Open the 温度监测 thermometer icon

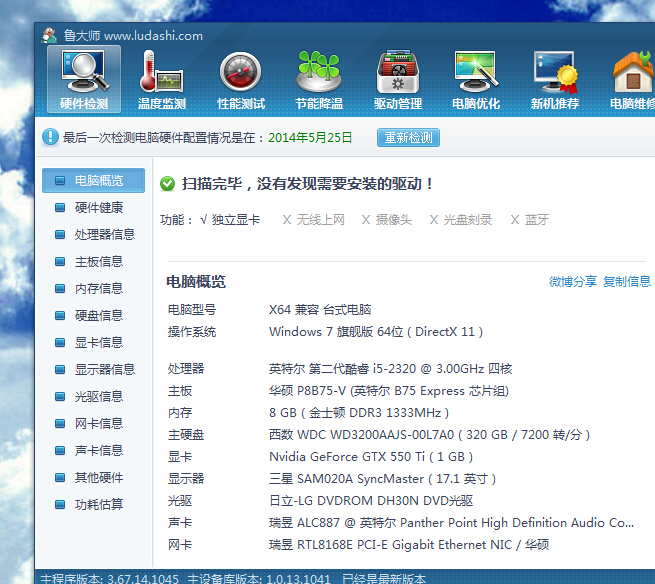(162, 79)
